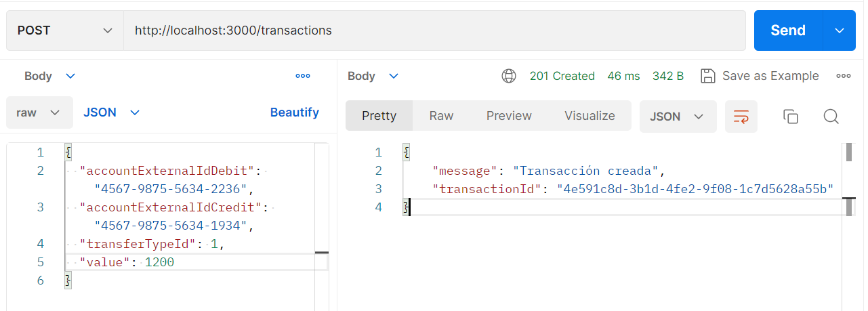Click the 342 B response size
The width and height of the screenshot is (868, 311).
tap(668, 76)
